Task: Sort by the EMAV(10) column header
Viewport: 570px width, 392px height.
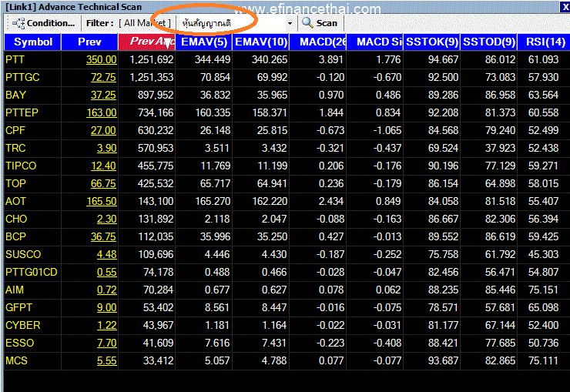Action: [x=261, y=42]
